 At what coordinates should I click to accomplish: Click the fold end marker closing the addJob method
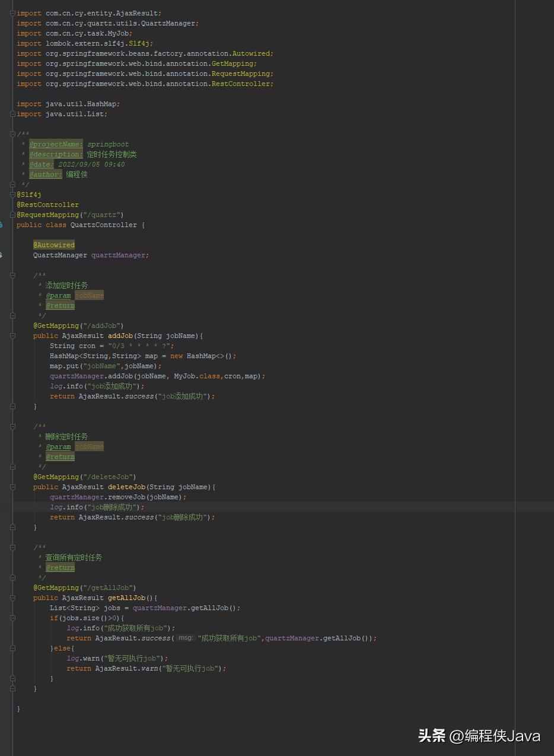(x=13, y=406)
